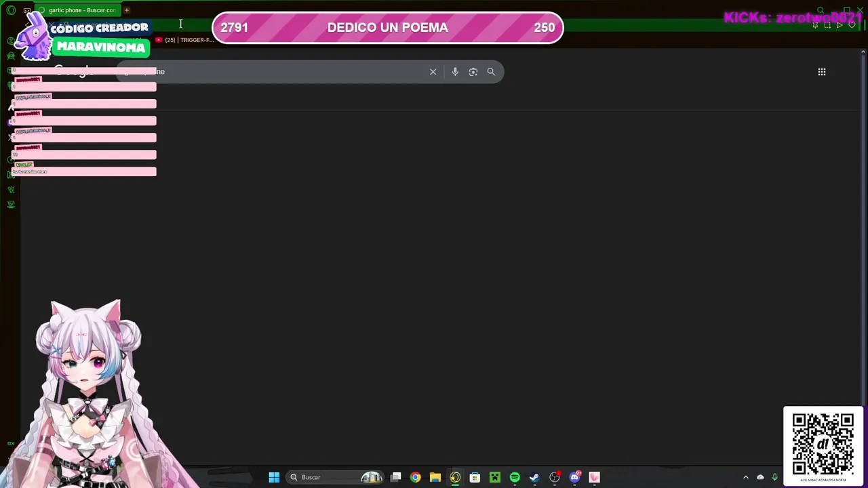
Task: Open File Explorer from the taskbar
Action: pyautogui.click(x=435, y=477)
